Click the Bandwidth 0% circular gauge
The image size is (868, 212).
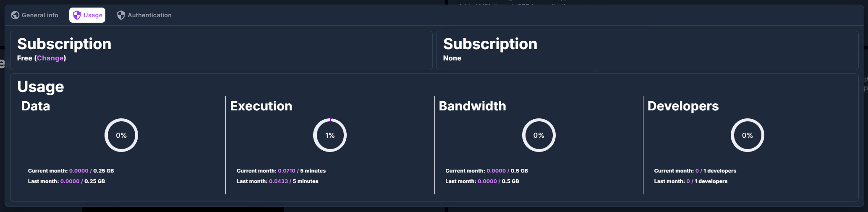coord(539,135)
